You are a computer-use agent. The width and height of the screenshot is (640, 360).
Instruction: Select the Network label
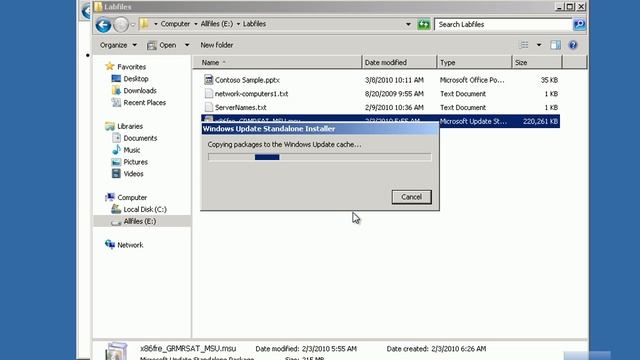coord(130,245)
